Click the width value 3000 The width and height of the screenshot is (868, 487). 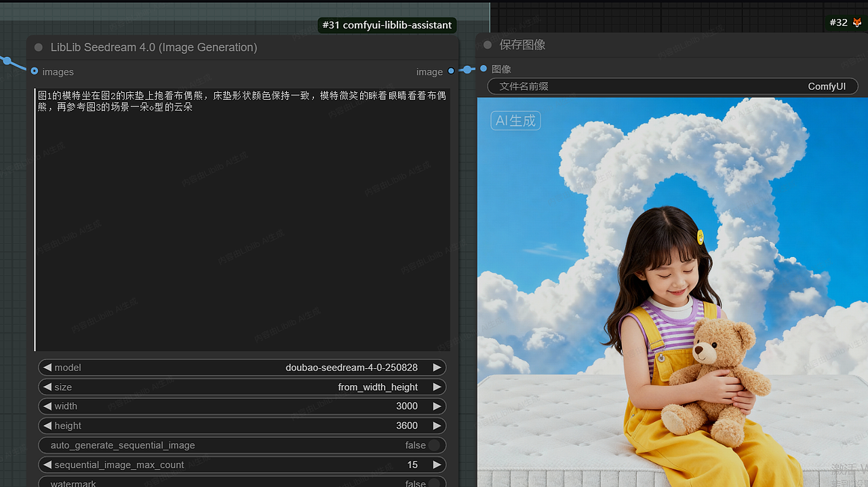(x=407, y=406)
